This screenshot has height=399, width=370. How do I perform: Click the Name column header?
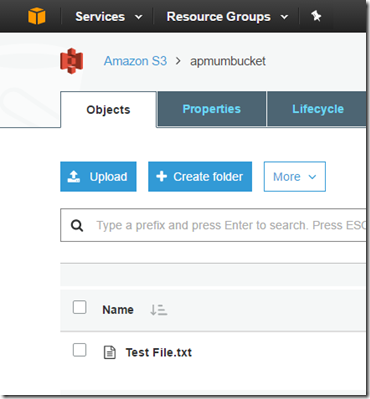point(118,310)
